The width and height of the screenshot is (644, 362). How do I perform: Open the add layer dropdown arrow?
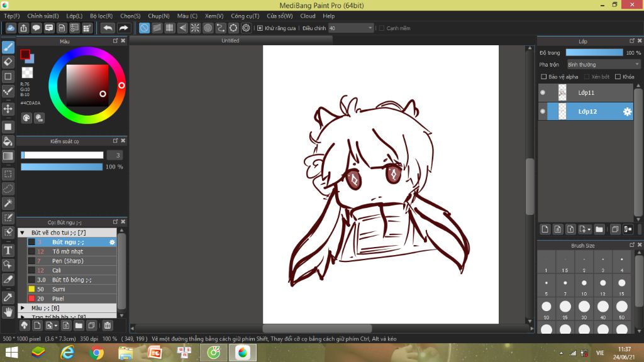point(589,229)
